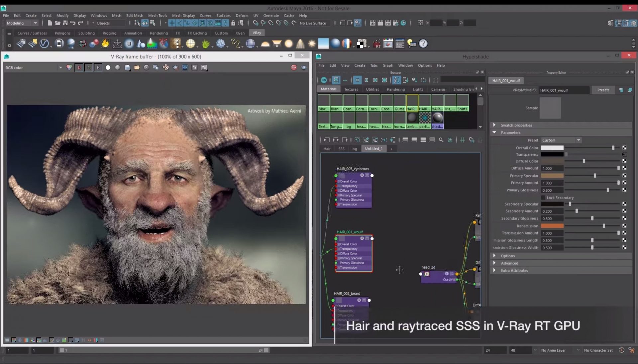
Task: Click output connections icon in graph toolbar
Action: tap(345, 140)
